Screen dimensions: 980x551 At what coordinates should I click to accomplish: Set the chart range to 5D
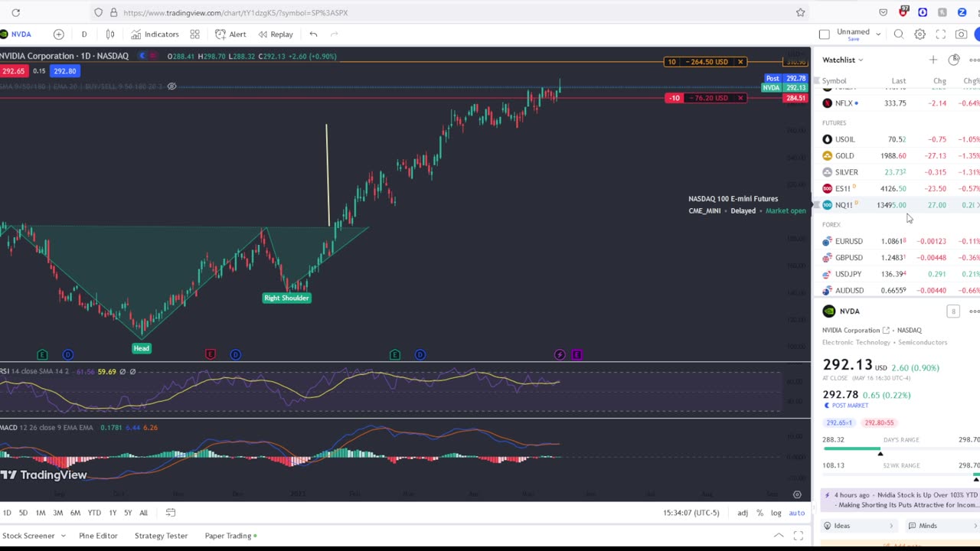23,513
